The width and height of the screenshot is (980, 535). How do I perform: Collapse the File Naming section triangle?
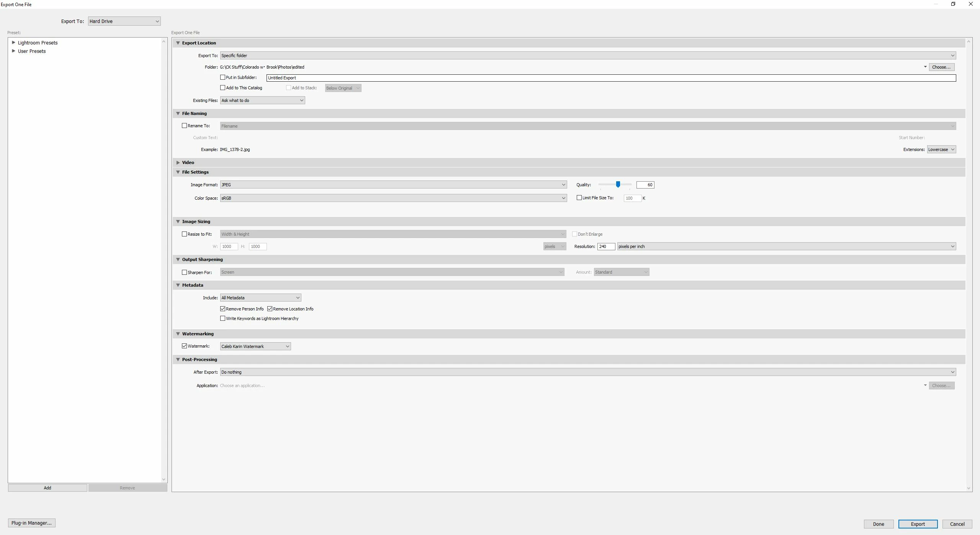[178, 113]
